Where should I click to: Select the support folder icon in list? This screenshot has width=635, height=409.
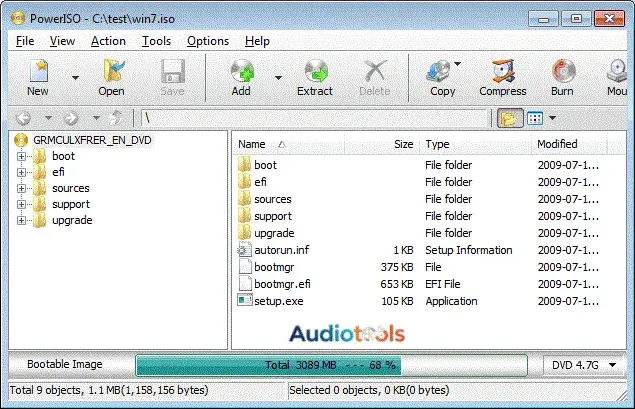(244, 216)
